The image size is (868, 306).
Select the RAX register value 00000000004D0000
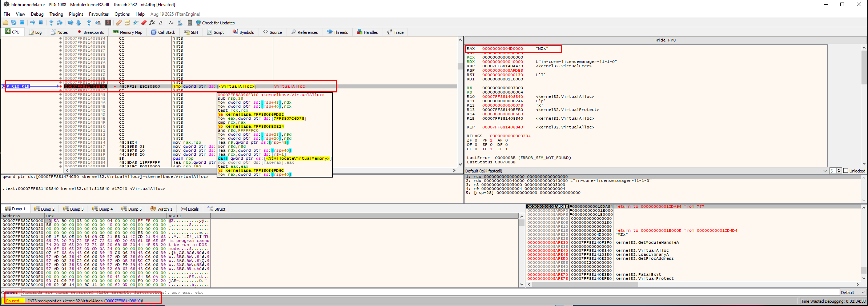click(x=502, y=48)
